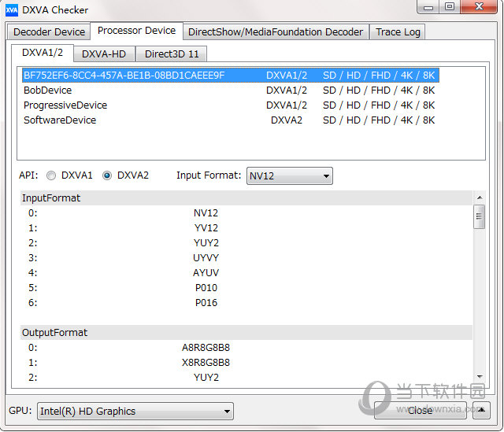Select the BobDevice row

(231, 90)
